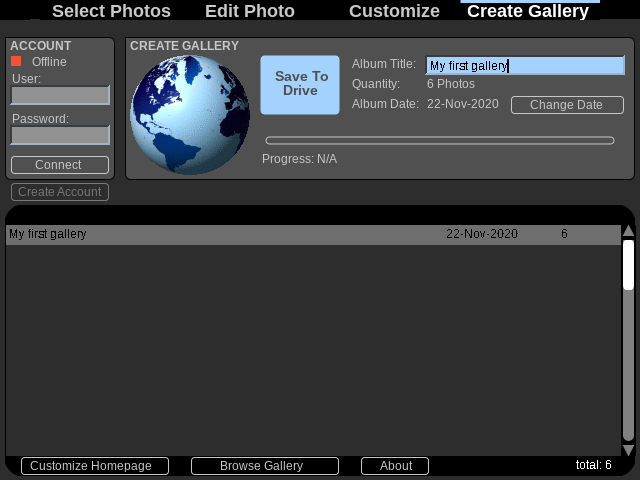Click the photo count 6 in gallery row
The height and width of the screenshot is (480, 640).
click(564, 234)
